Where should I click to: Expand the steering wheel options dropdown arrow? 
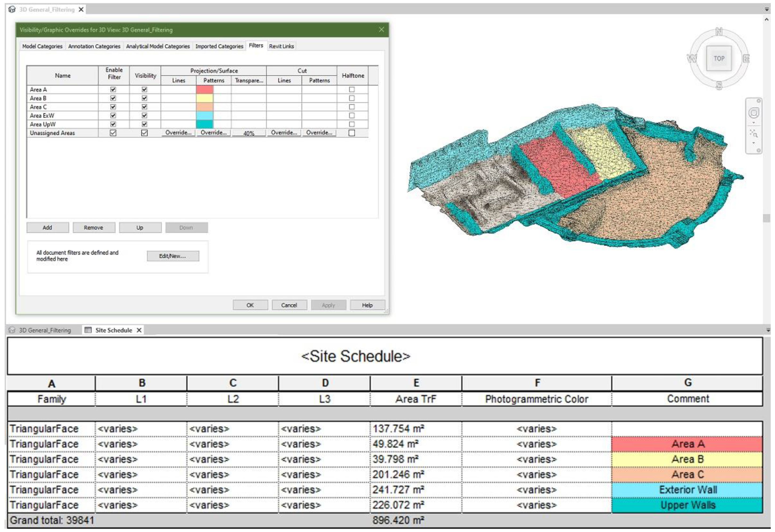[754, 123]
